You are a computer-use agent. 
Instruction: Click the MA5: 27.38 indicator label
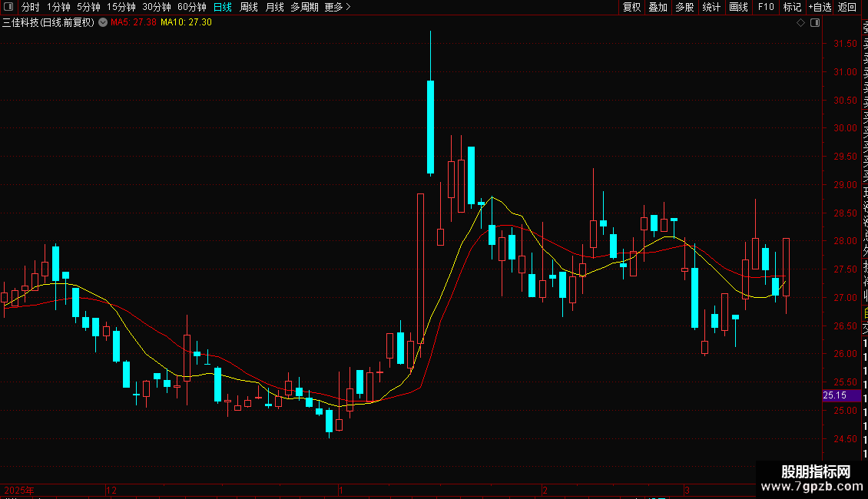tap(134, 22)
